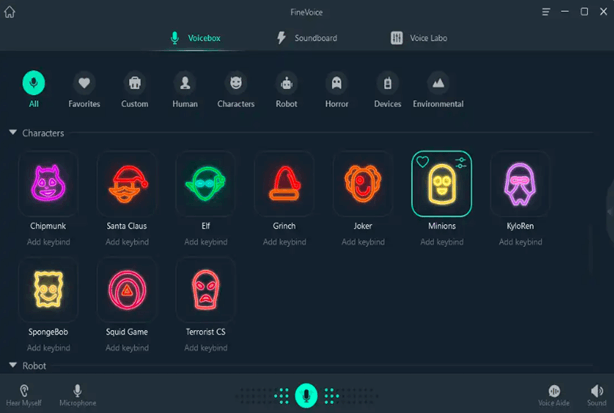Add keybind for Grinch voice

tap(284, 242)
